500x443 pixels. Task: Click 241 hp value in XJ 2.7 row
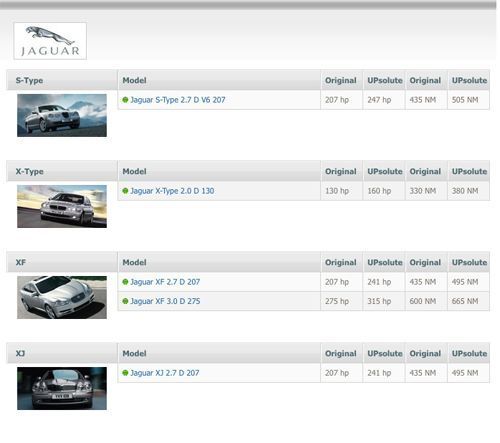coord(379,373)
